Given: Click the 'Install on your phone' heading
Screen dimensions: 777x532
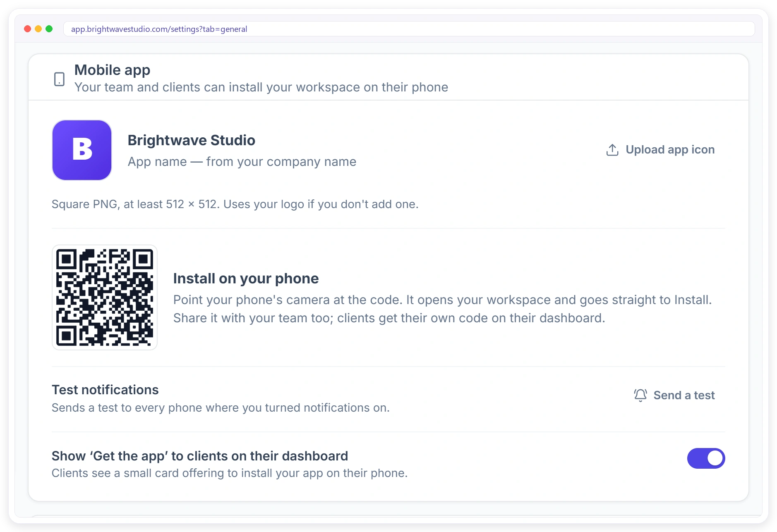Looking at the screenshot, I should (x=246, y=278).
